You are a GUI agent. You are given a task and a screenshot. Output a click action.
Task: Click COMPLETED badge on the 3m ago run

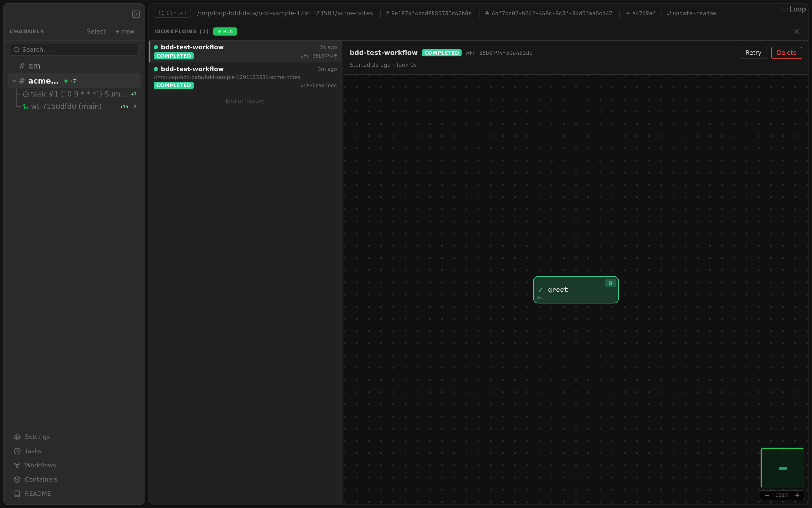pos(174,85)
